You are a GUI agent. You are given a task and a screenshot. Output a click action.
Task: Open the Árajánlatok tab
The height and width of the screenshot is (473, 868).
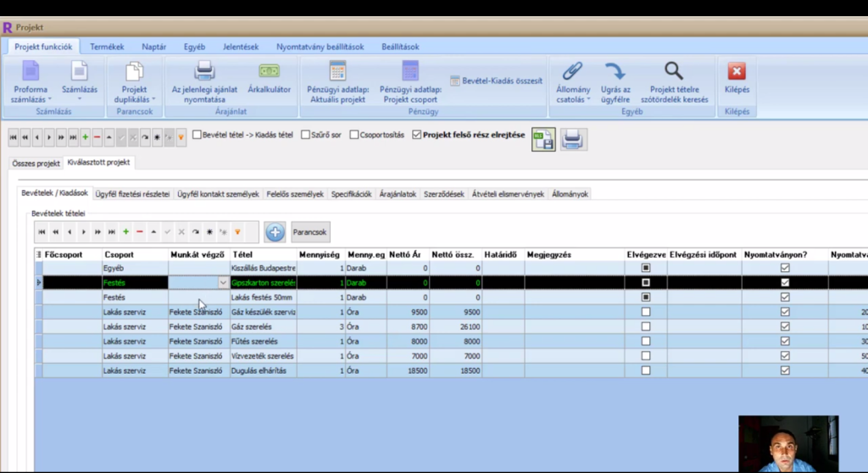pos(398,194)
